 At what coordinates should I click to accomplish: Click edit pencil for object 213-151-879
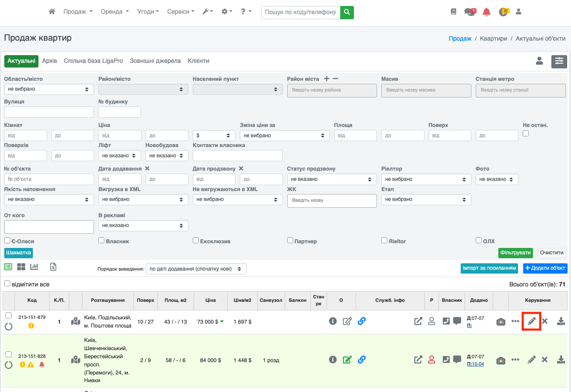tap(531, 321)
